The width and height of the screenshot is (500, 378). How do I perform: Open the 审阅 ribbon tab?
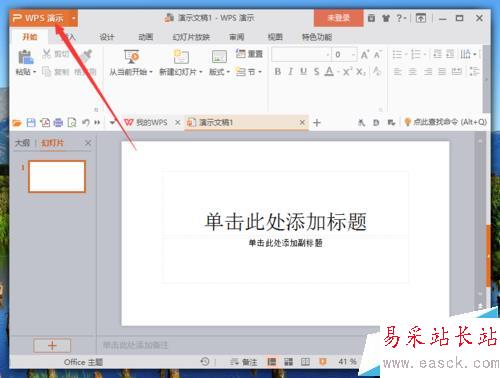coord(237,37)
